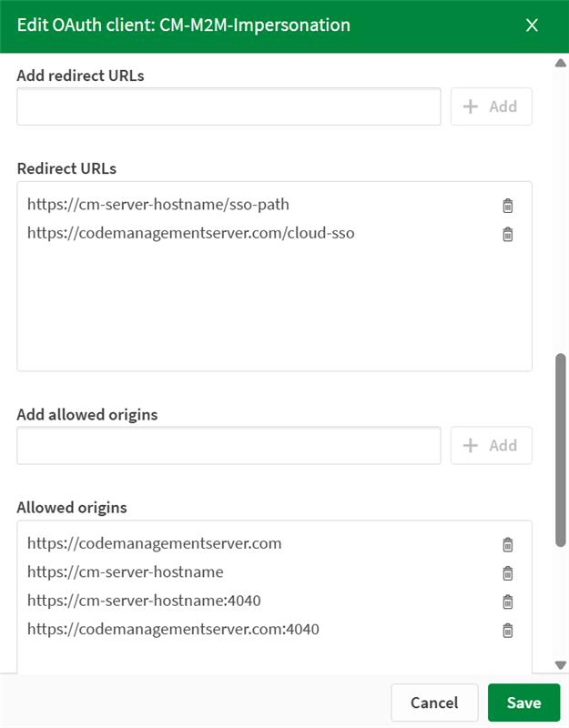Click the Add redirect URLs text field

pyautogui.click(x=229, y=106)
